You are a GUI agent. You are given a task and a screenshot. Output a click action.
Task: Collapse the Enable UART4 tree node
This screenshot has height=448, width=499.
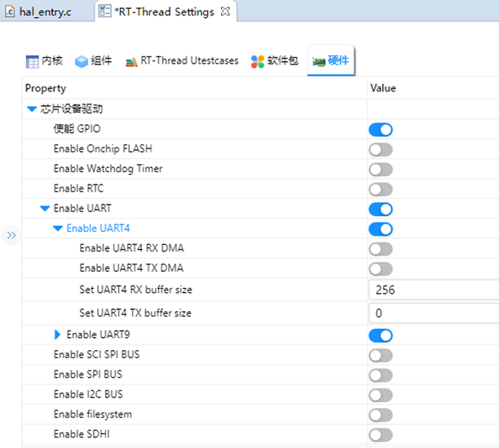(58, 228)
